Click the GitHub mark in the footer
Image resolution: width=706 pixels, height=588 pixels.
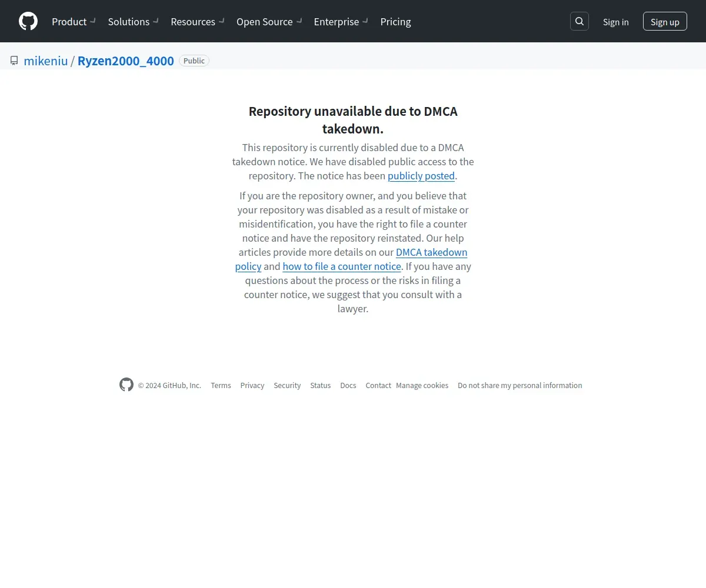click(x=126, y=385)
